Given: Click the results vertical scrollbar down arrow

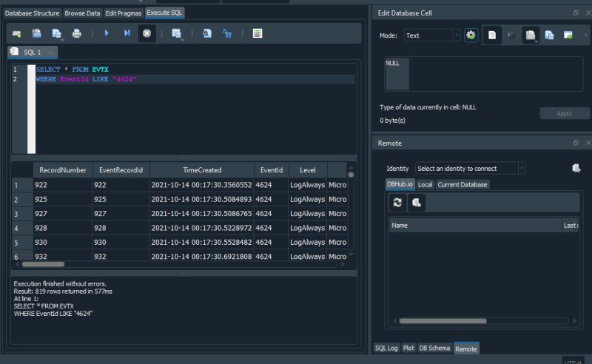Looking at the screenshot, I should (x=351, y=255).
